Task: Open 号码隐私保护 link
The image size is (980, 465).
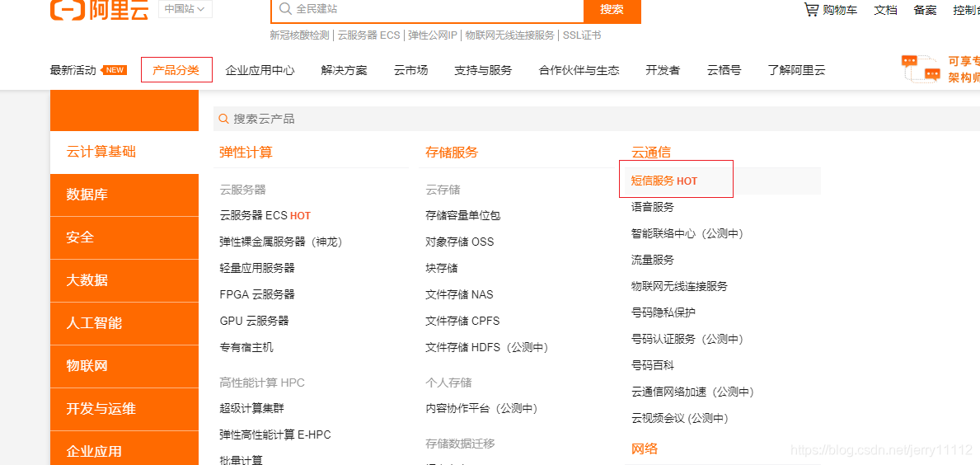Action: [x=663, y=312]
